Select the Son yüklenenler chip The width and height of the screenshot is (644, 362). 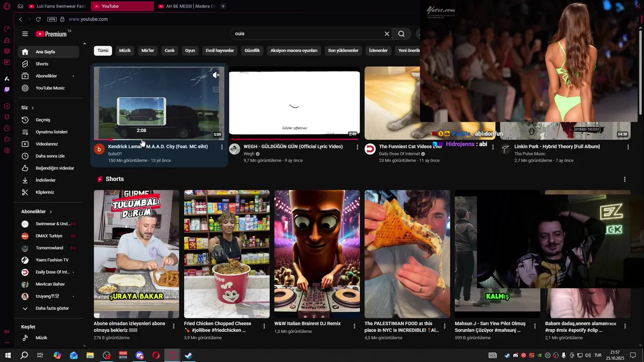(343, 50)
